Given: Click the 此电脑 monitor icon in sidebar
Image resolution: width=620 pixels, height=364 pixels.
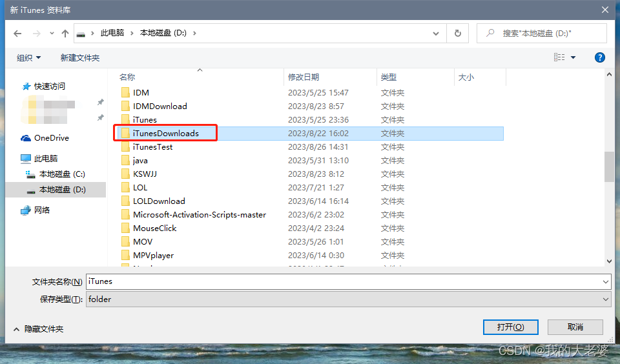Looking at the screenshot, I should click(26, 159).
